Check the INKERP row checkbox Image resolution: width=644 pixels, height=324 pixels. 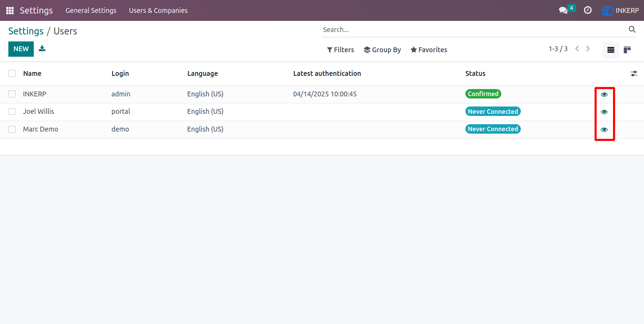tap(12, 94)
